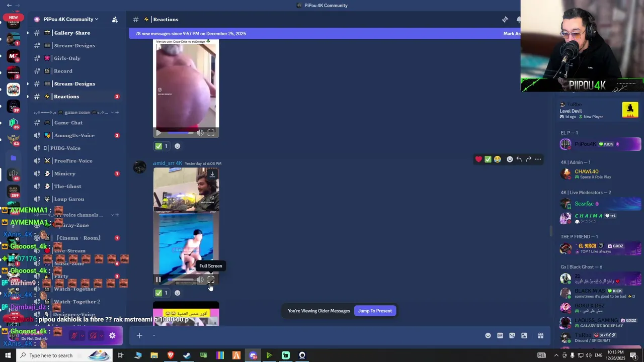The image size is (644, 362).
Task: Open Steam from the taskbar
Action: 187,355
